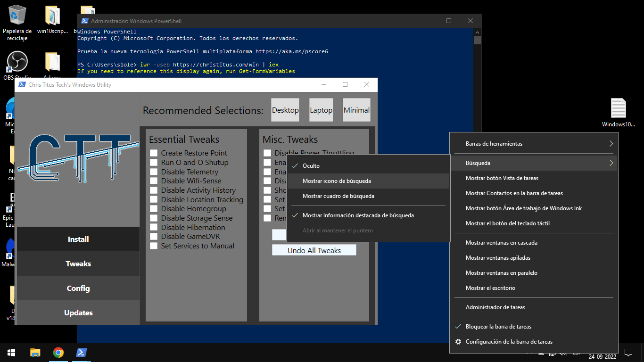Enable Disable Storage Sense checkbox
This screenshot has width=644, height=362.
154,218
